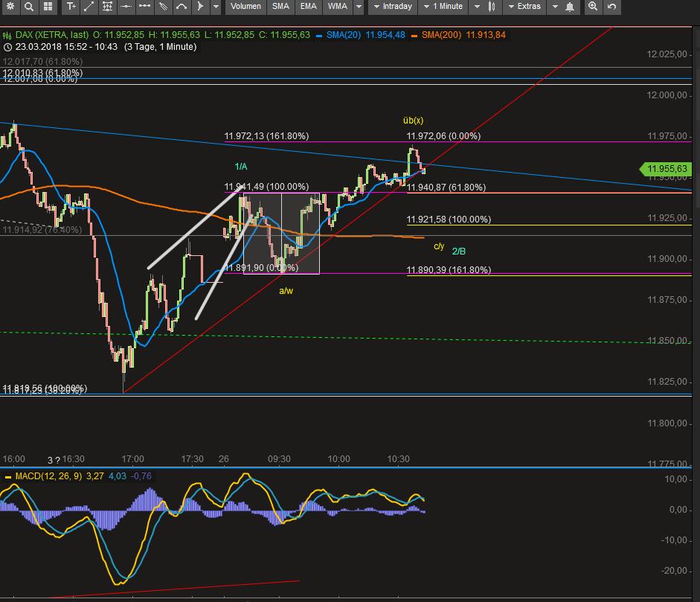Viewport: 700px width, 602px height.
Task: Click the 11.890,39 (161.80%) level label
Action: pyautogui.click(x=449, y=269)
